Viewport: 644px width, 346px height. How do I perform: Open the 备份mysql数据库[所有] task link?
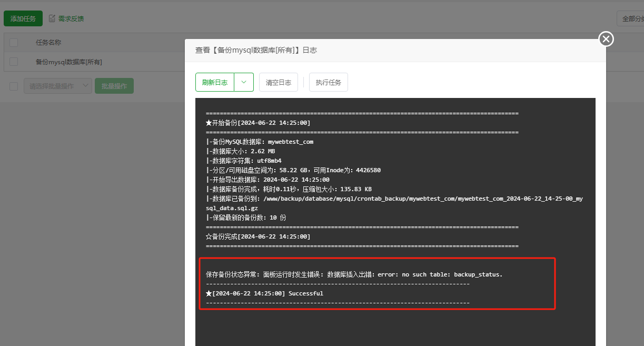[x=69, y=62]
